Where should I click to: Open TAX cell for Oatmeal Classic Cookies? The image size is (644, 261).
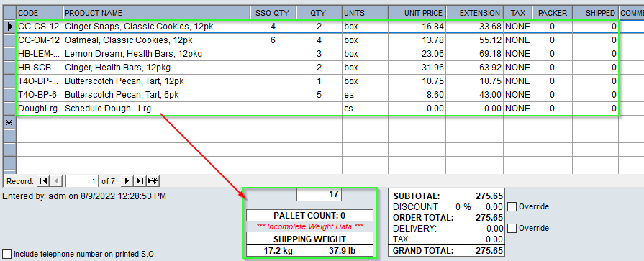518,40
